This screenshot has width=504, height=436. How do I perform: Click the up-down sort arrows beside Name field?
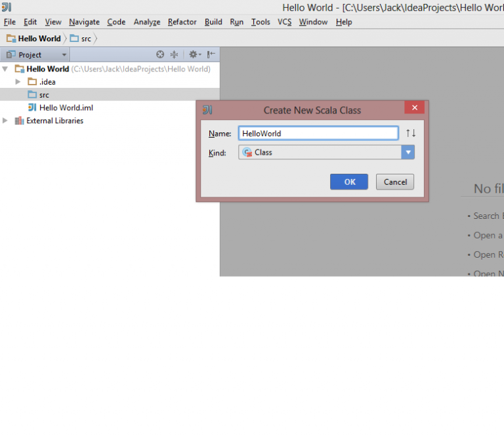coord(411,133)
